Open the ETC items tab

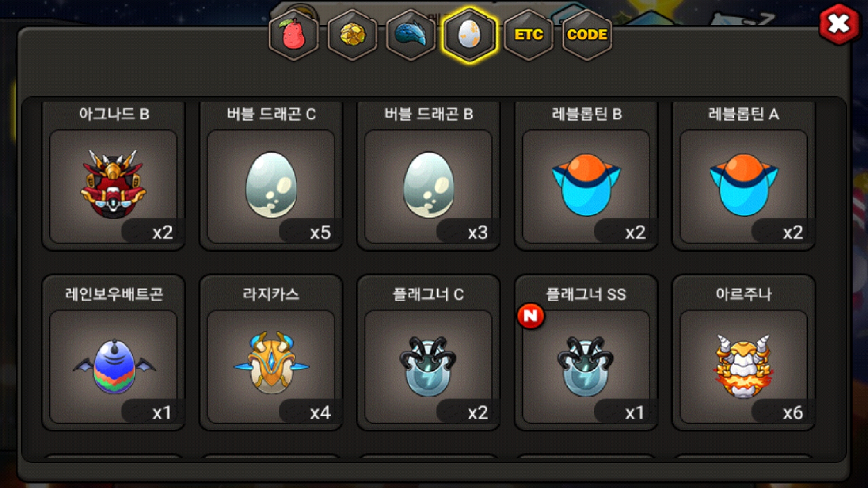pos(528,35)
